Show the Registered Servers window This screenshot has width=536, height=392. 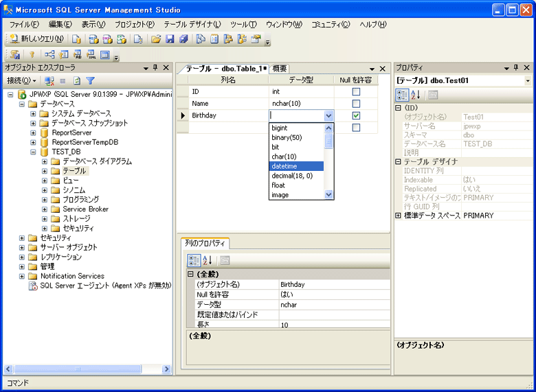click(201, 40)
